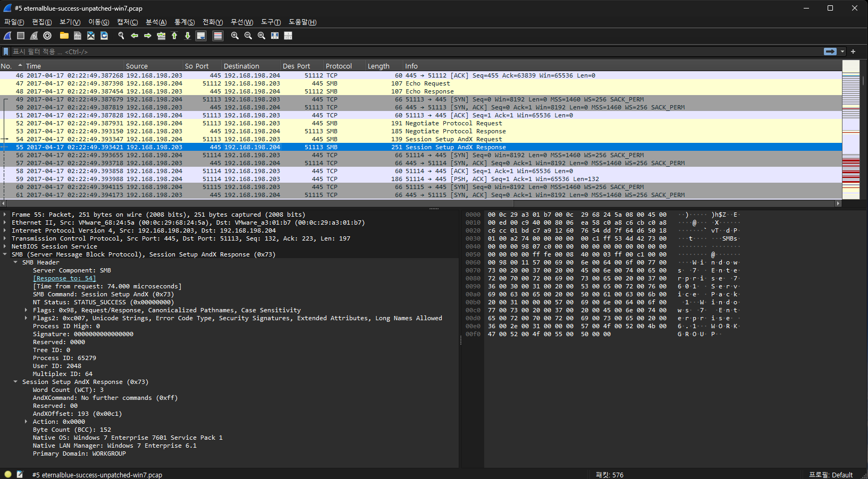Click the find packet magnifier icon
The width and height of the screenshot is (868, 479).
(x=121, y=36)
